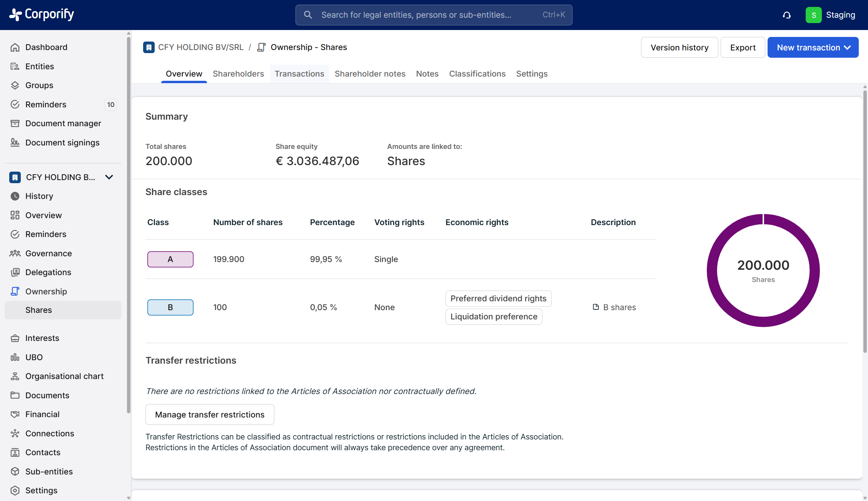Open the Transactions tab
868x501 pixels.
pos(299,73)
